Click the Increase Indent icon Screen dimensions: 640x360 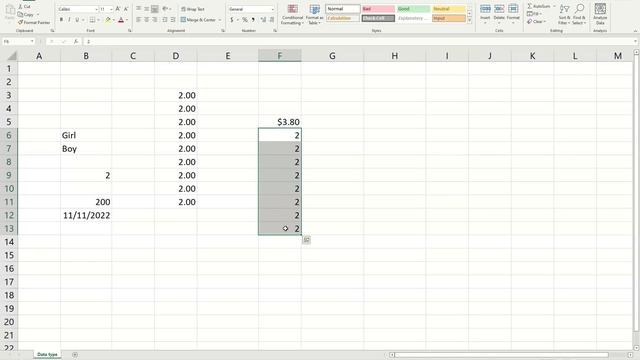pos(173,20)
